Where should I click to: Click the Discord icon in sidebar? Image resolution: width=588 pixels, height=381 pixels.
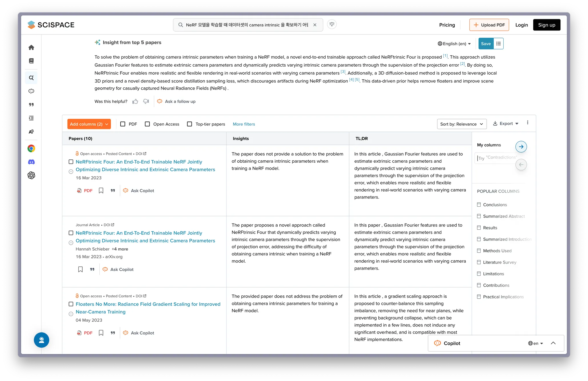click(x=31, y=162)
